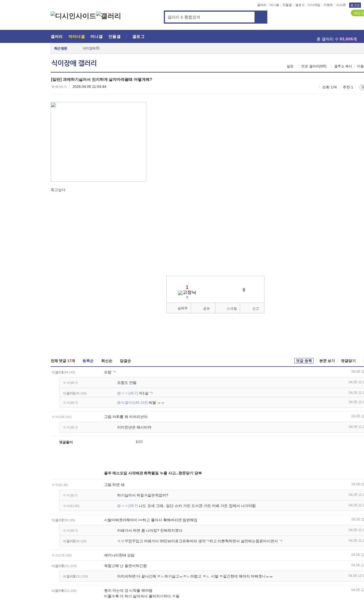
Task: Click author ㅇㅇ(106.101) nickname
Action: (62, 417)
